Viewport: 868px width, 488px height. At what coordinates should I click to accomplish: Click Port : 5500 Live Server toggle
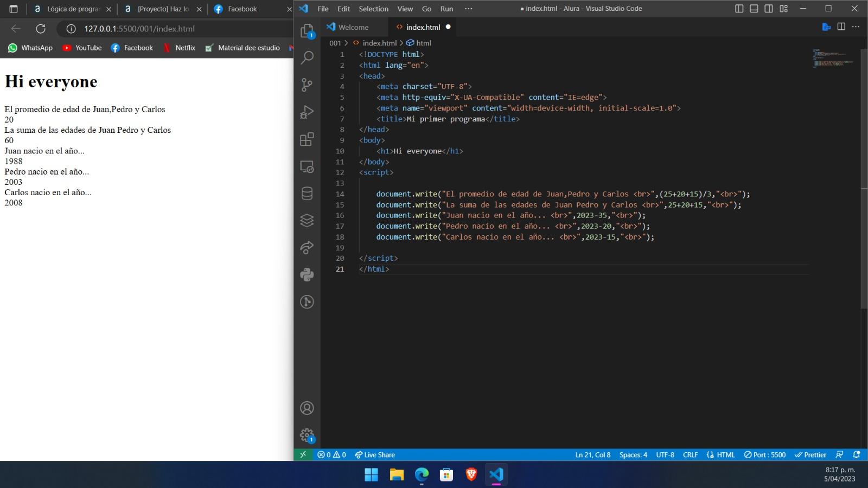point(765,454)
